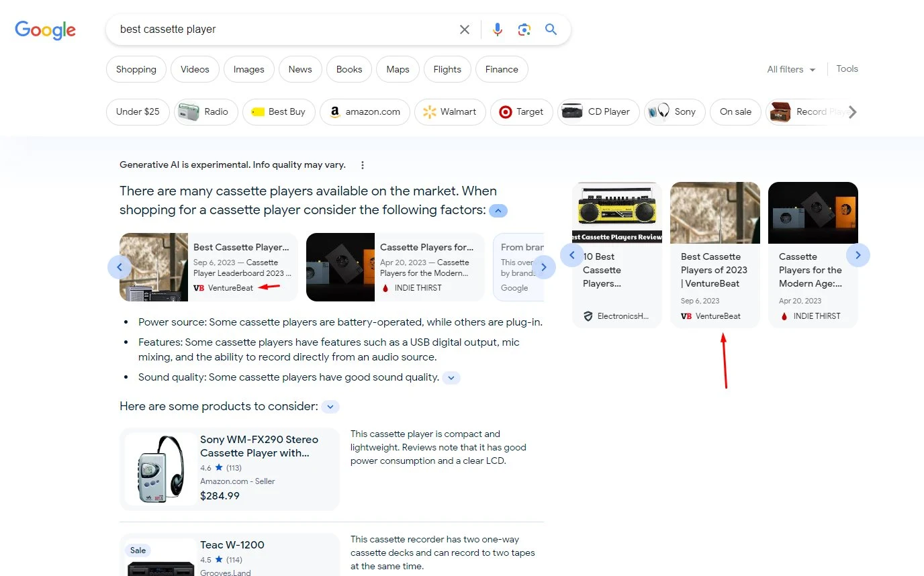Expand 'Here are some products to consider'

click(x=330, y=407)
